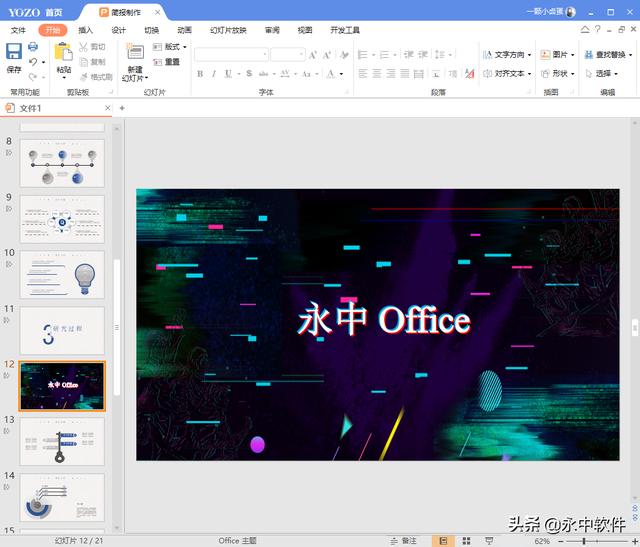Screen dimensions: 640x547
Task: Click the Print icon next to Save
Action: [x=33, y=47]
